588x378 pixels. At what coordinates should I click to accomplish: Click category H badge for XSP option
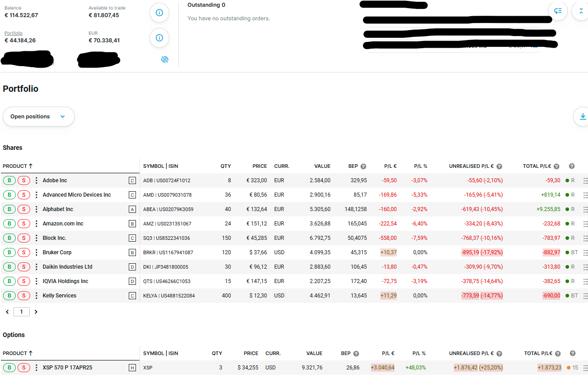[x=132, y=368]
